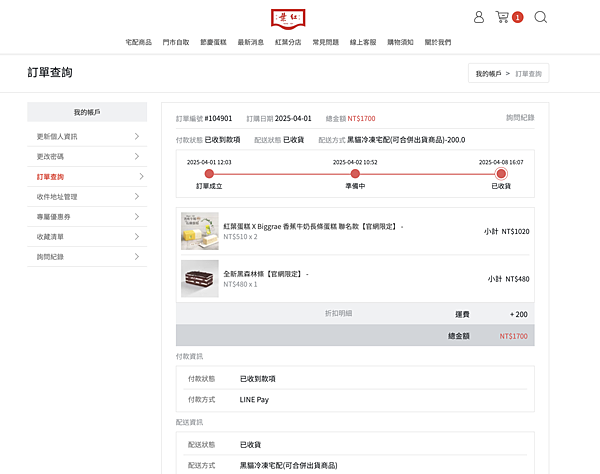The width and height of the screenshot is (600, 474).
Task: Click the search magnifier icon
Action: click(x=540, y=17)
